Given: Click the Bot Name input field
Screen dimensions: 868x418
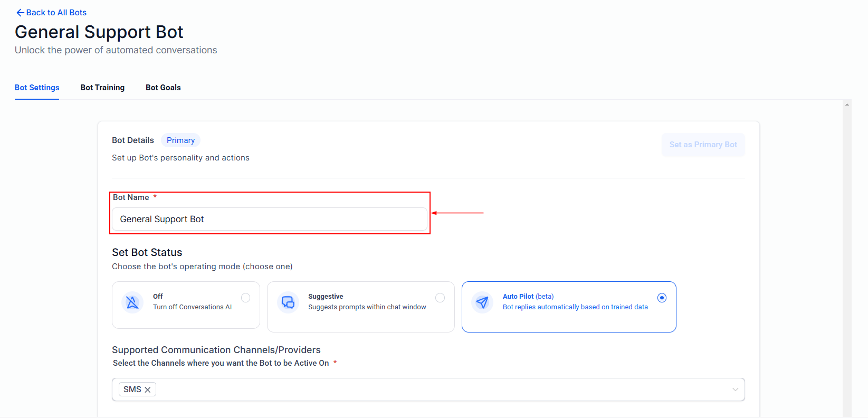Looking at the screenshot, I should pos(270,219).
